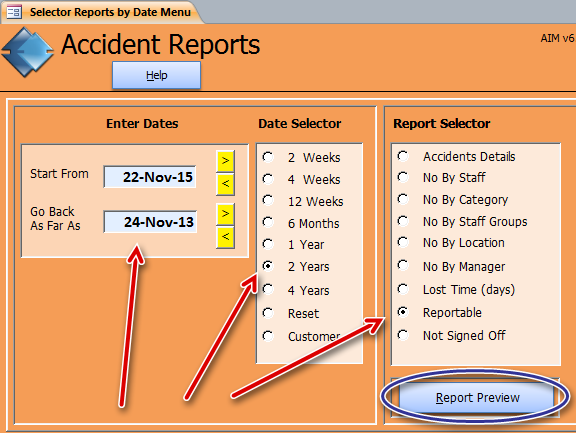Pick the Lost Time (days) report

(403, 289)
